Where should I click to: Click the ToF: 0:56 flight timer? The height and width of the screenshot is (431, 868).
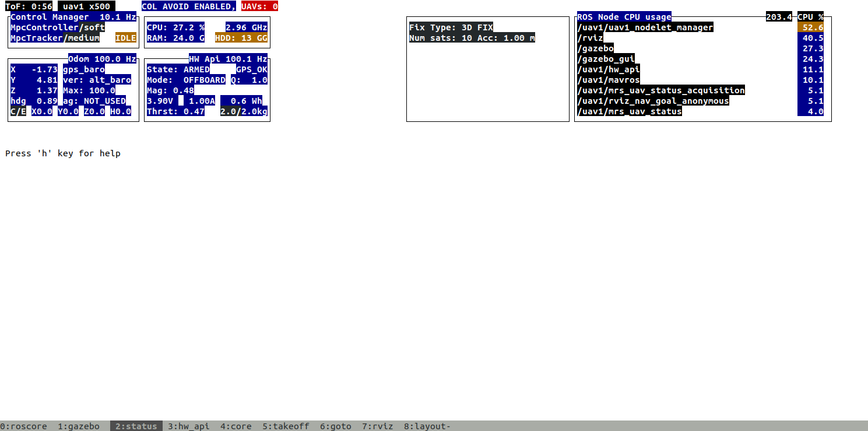click(29, 6)
